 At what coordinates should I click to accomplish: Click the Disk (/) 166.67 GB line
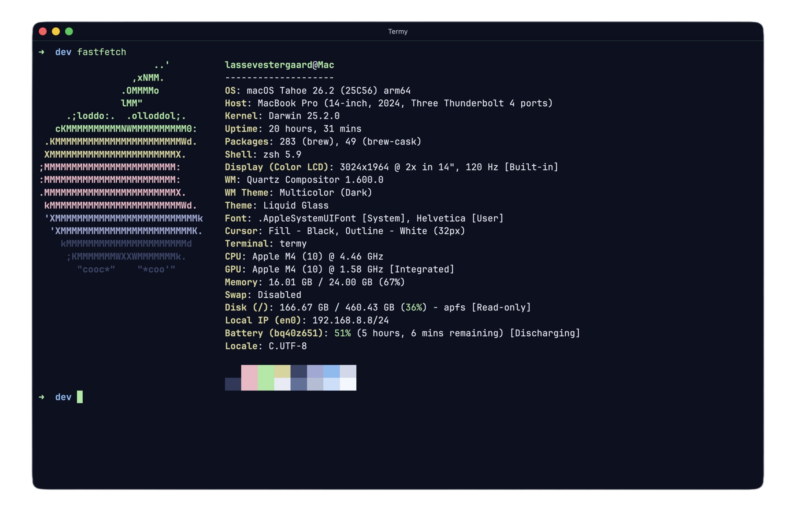378,308
